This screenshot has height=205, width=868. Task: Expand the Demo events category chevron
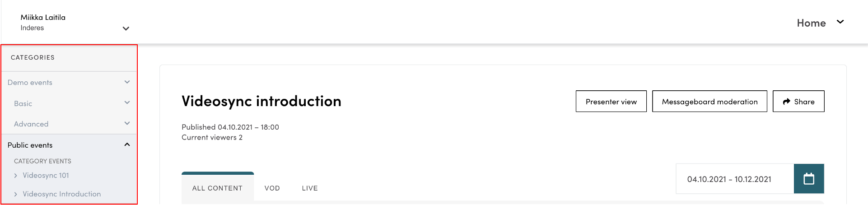[x=127, y=82]
